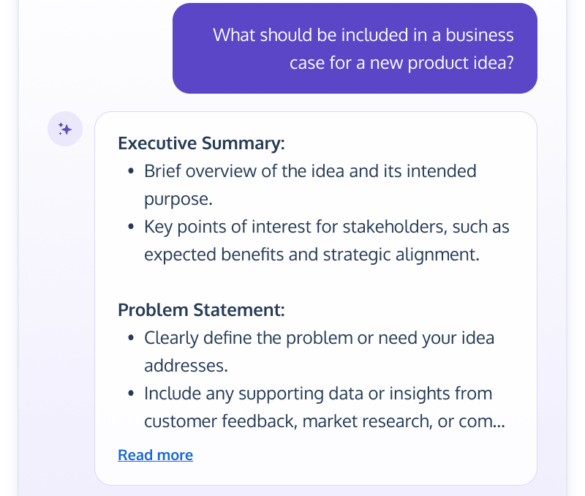Click the bullet dot before 'Clearly define'
Image resolution: width=585 pixels, height=496 pixels.
pos(131,338)
